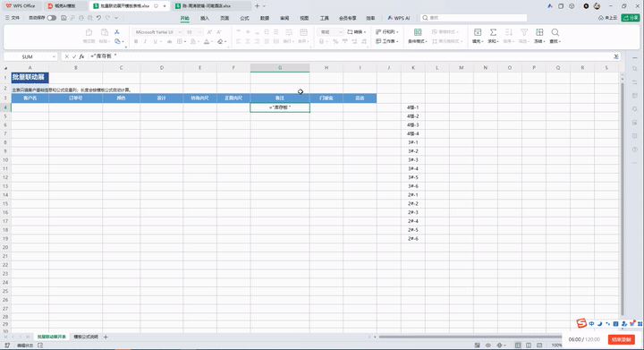Screen dimensions: 644x350
Task: Switch to the second sheet tab
Action: point(86,337)
